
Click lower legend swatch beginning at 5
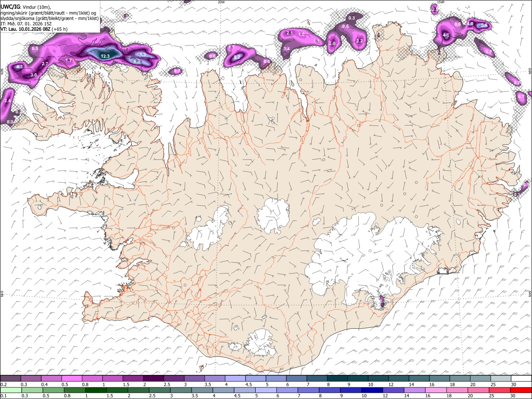[266, 390]
